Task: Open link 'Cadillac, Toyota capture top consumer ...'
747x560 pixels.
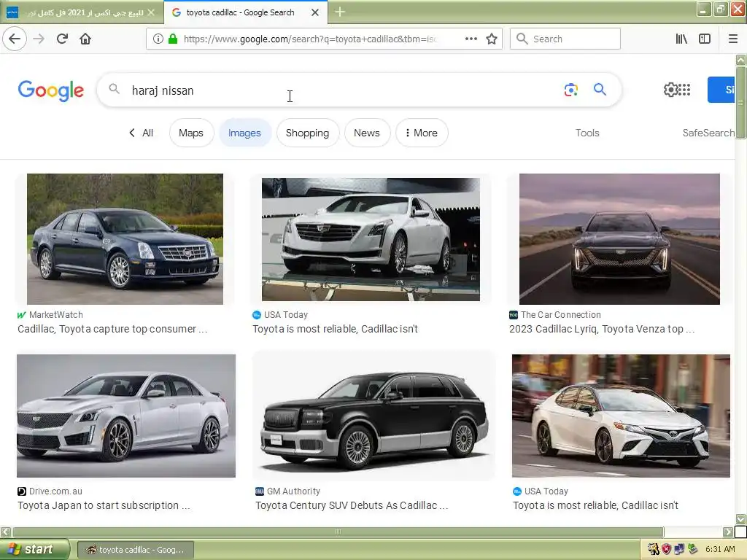Action: point(112,329)
